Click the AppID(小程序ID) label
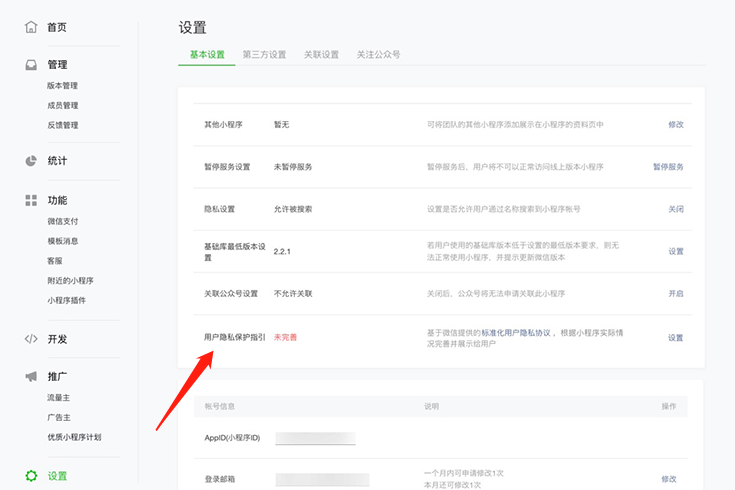Image resolution: width=735 pixels, height=490 pixels. pos(232,437)
